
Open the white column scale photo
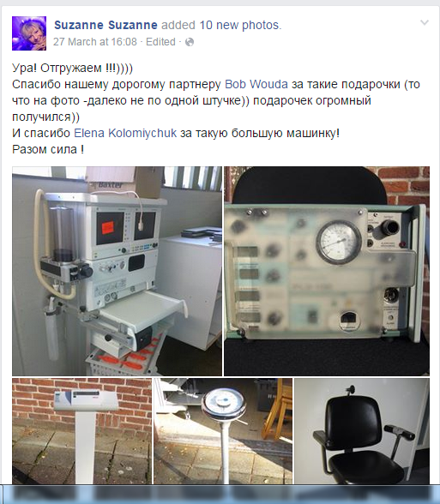pos(81,431)
